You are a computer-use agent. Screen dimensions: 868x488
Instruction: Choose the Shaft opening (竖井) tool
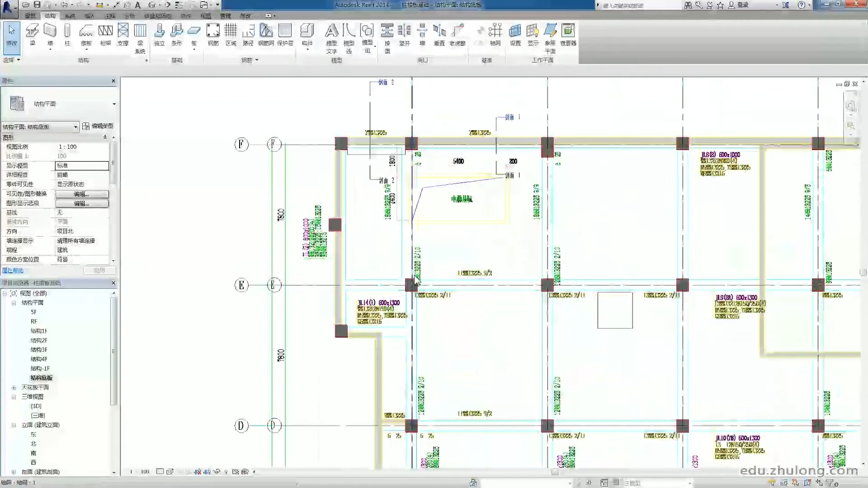pos(404,35)
